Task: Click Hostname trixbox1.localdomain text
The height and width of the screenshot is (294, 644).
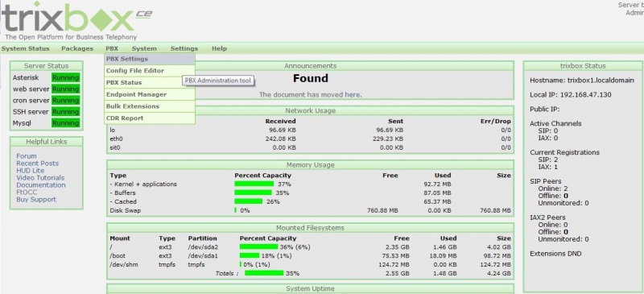Action: coord(582,81)
